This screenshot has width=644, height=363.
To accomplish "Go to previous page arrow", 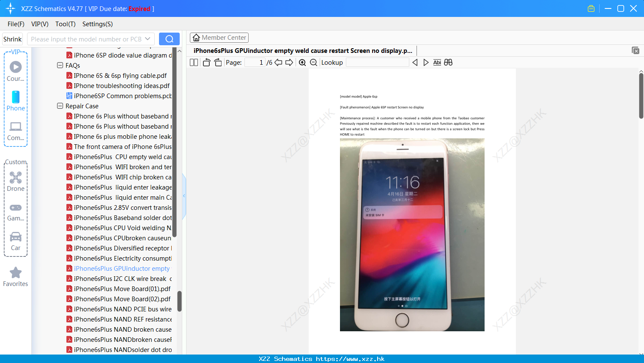I will [x=278, y=63].
